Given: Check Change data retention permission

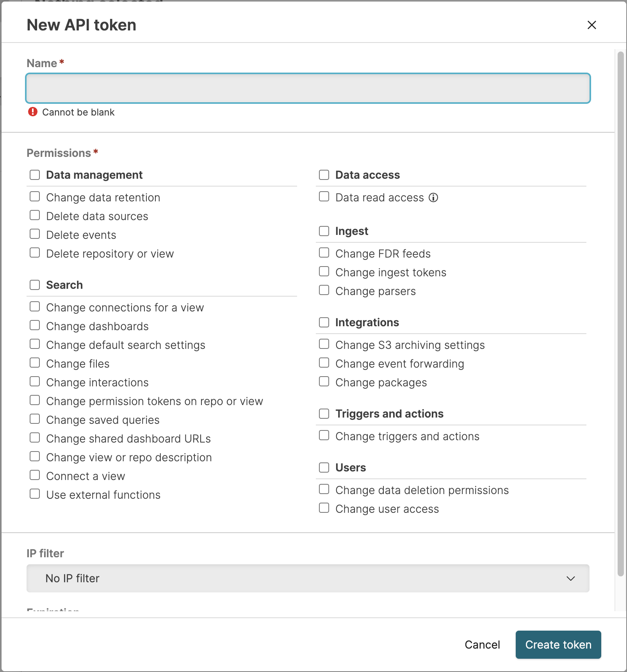Looking at the screenshot, I should pyautogui.click(x=35, y=197).
